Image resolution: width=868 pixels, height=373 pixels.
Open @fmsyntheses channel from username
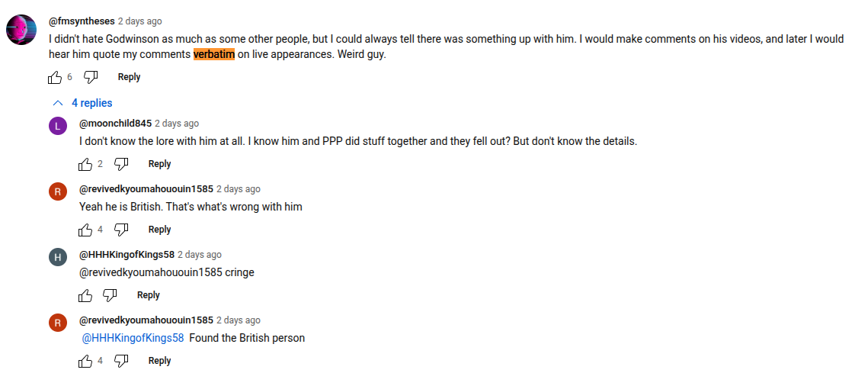coord(82,21)
